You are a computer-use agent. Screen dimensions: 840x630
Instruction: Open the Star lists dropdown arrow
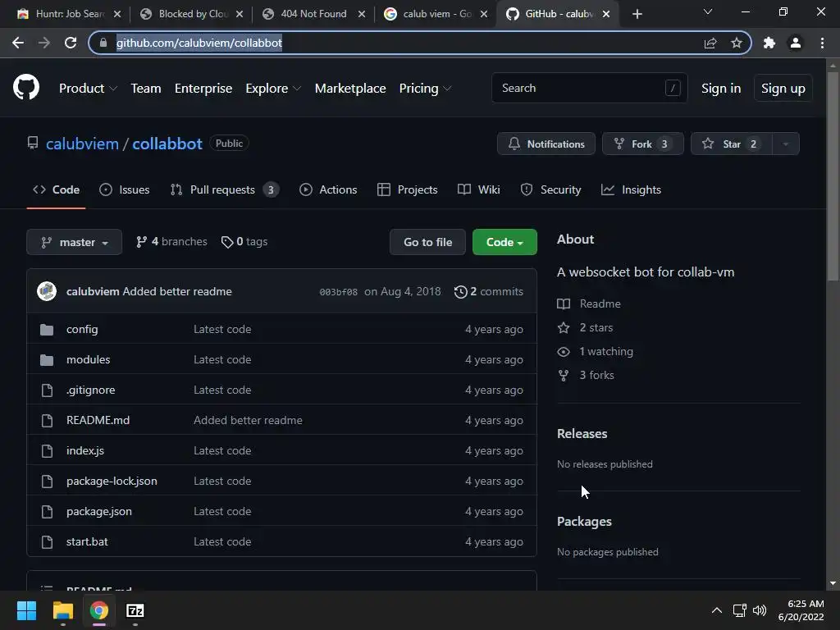(x=785, y=144)
